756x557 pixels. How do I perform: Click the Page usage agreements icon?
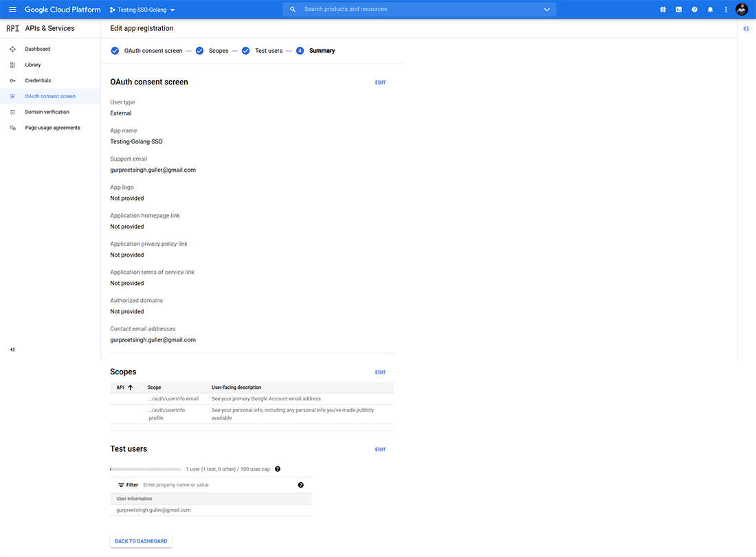[x=12, y=128]
